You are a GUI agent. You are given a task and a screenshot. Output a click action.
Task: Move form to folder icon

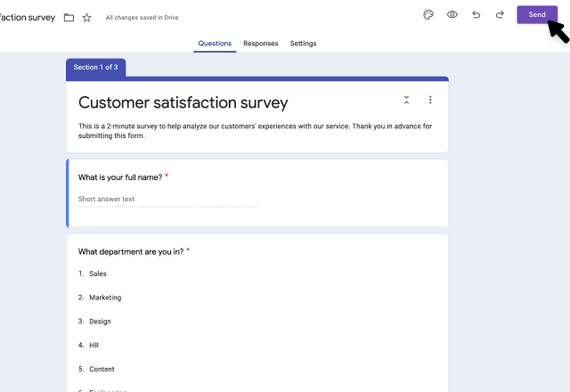[69, 18]
